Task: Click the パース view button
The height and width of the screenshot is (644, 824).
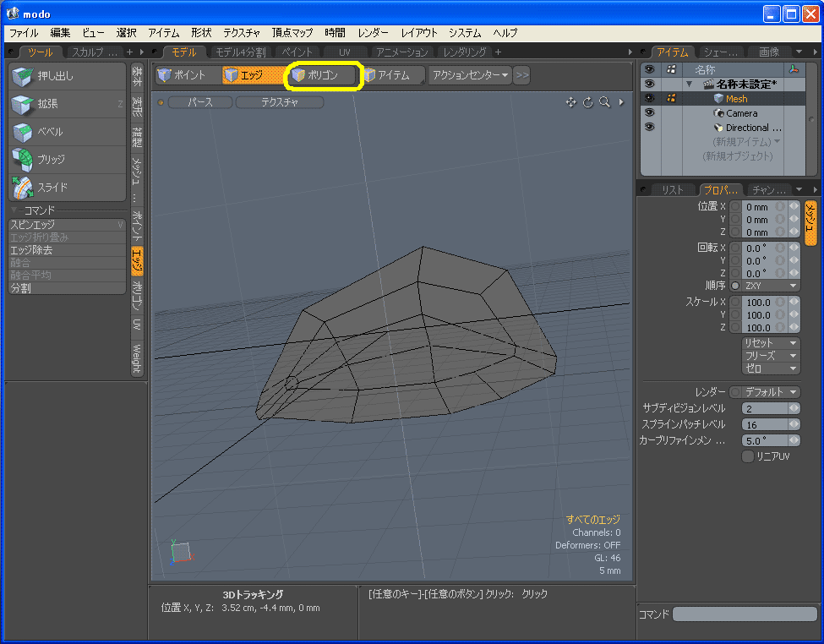Action: (200, 102)
